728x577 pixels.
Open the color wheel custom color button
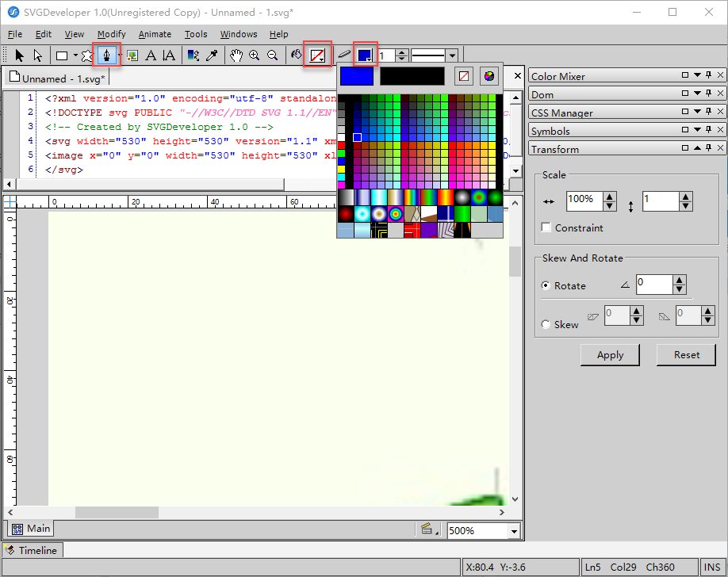(489, 76)
